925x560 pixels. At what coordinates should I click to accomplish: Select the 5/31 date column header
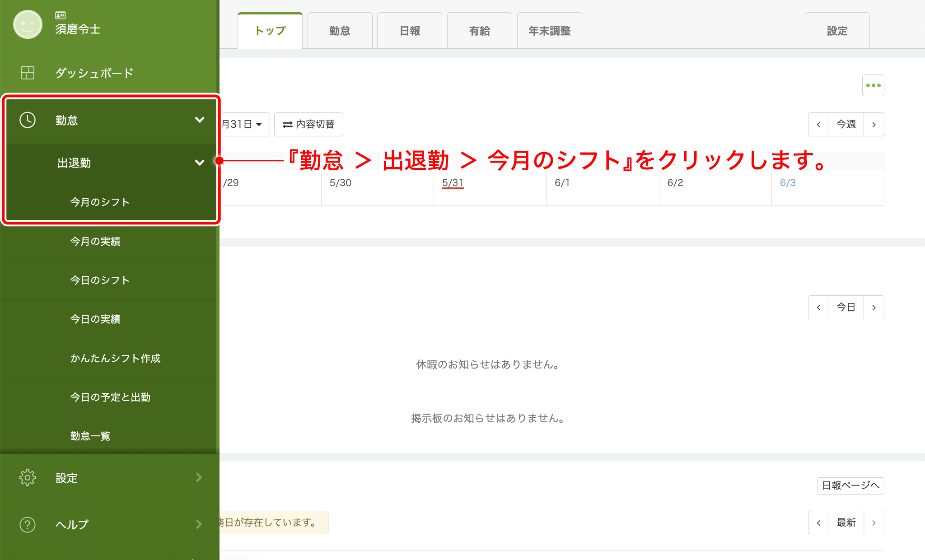(x=453, y=183)
